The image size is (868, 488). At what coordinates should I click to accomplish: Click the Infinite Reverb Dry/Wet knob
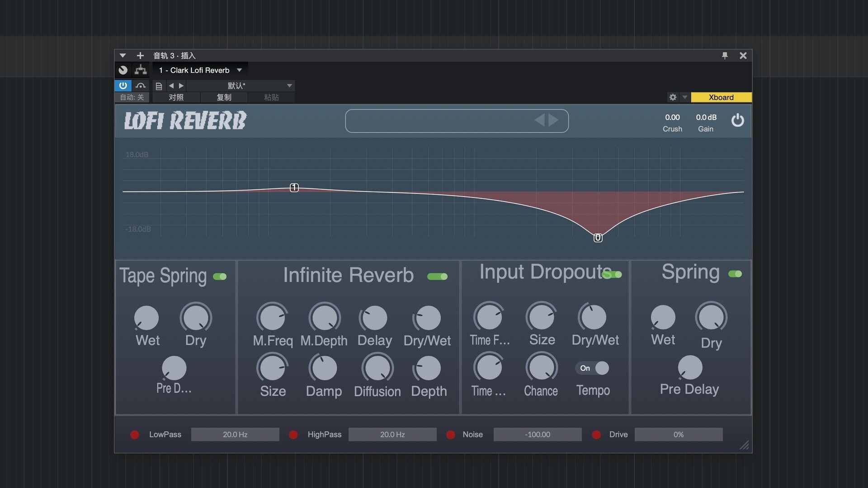427,318
